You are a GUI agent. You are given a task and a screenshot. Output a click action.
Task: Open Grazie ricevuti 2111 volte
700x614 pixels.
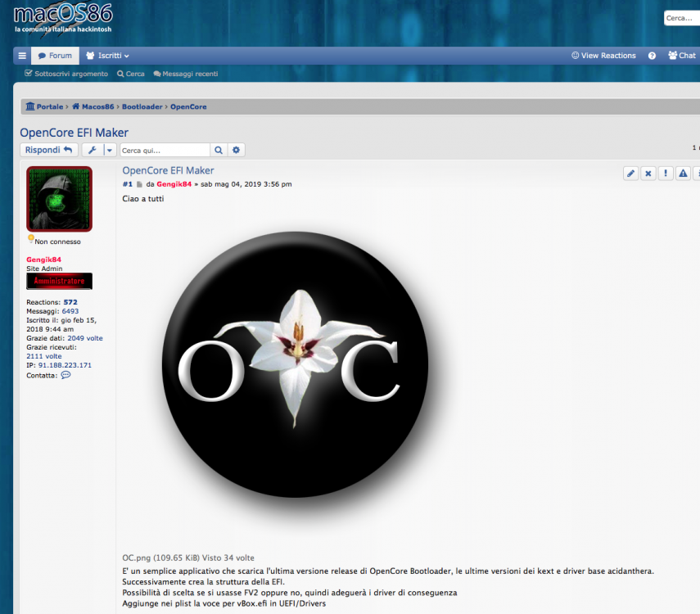click(x=44, y=356)
